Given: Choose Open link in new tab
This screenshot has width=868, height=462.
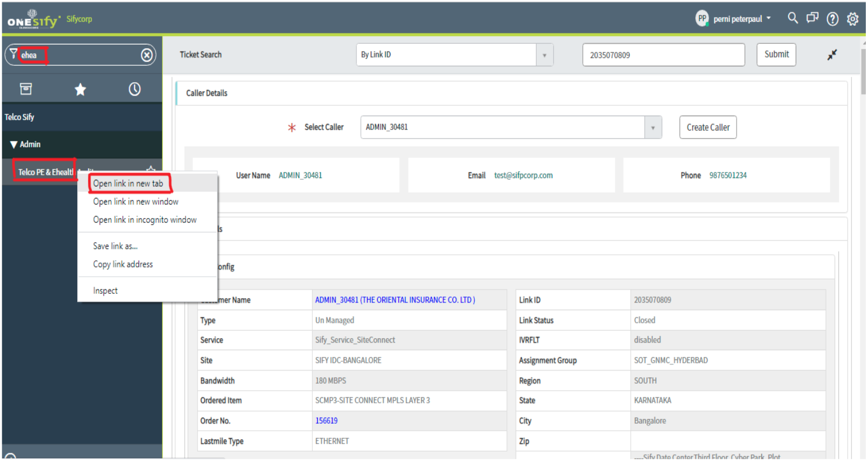Looking at the screenshot, I should tap(128, 184).
